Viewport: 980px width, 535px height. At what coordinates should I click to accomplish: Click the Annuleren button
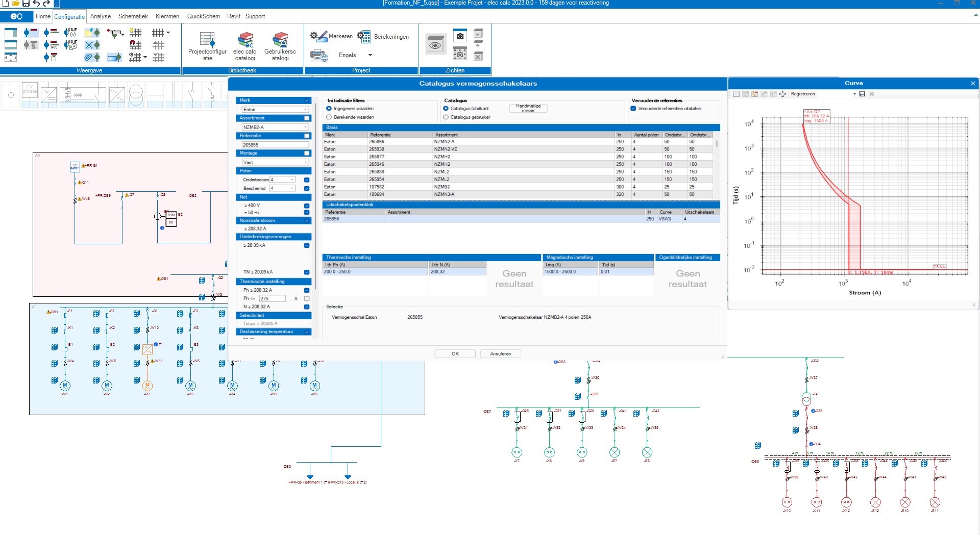click(500, 353)
